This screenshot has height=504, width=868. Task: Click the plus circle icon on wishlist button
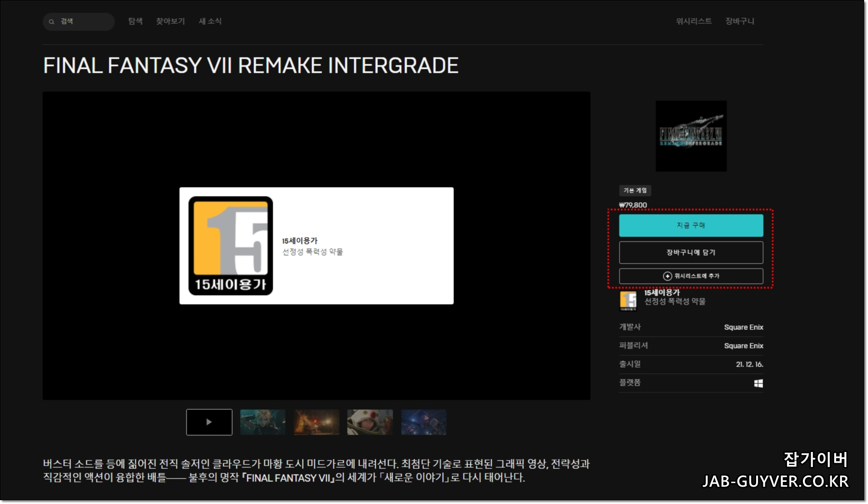point(667,276)
